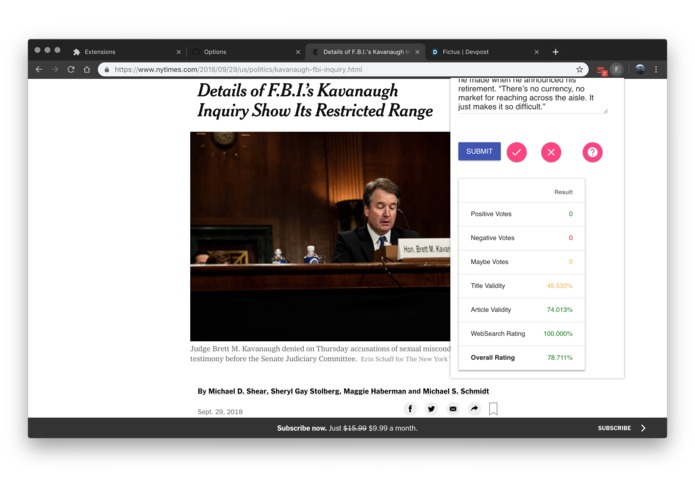Click the blue SUBMIT button
The height and width of the screenshot is (494, 695).
point(479,152)
